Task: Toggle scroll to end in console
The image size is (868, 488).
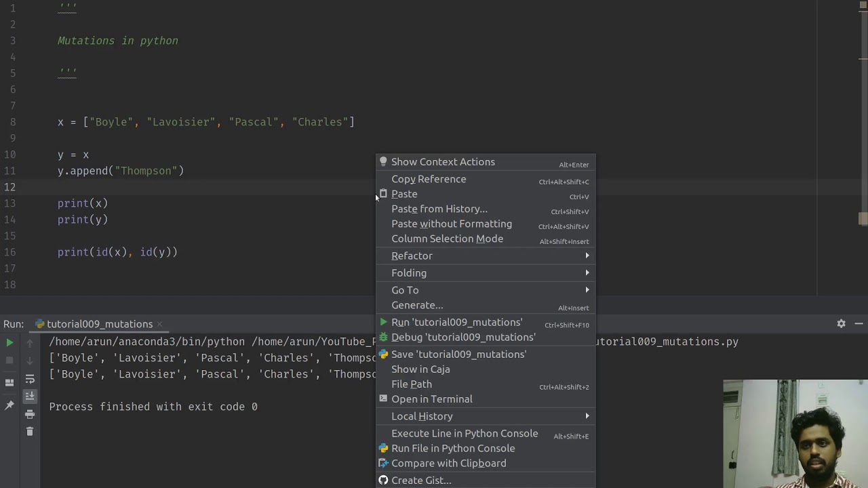Action: coord(30,396)
